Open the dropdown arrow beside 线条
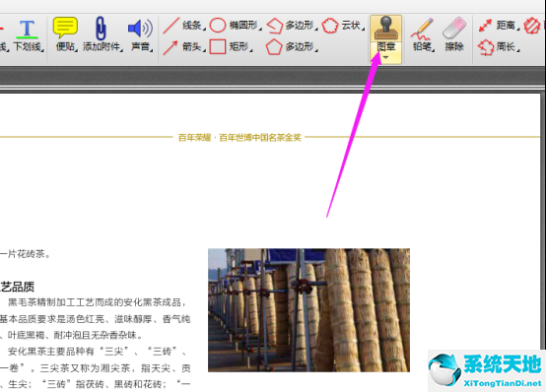 click(204, 29)
